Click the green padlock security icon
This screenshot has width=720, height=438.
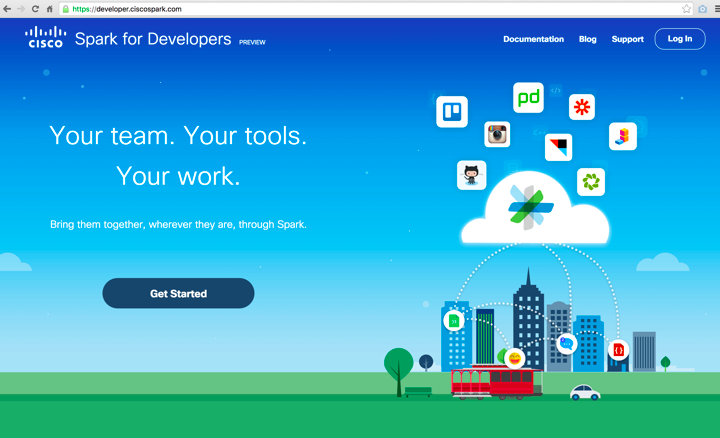(x=66, y=9)
